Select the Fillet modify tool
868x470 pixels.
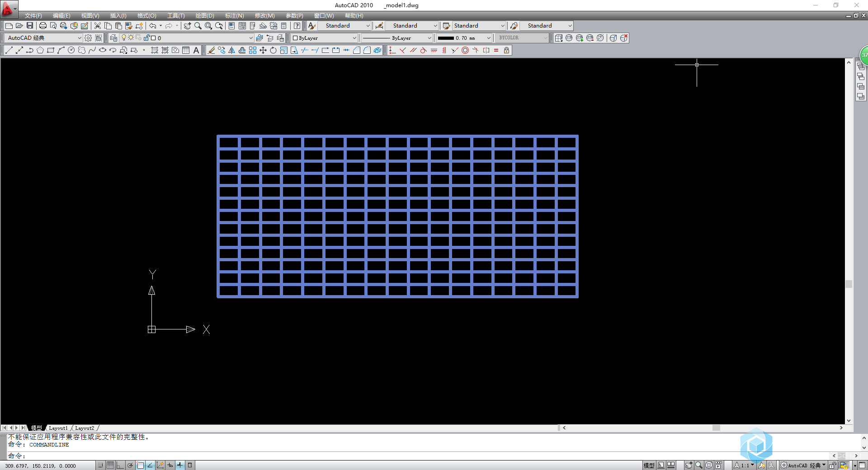(367, 50)
